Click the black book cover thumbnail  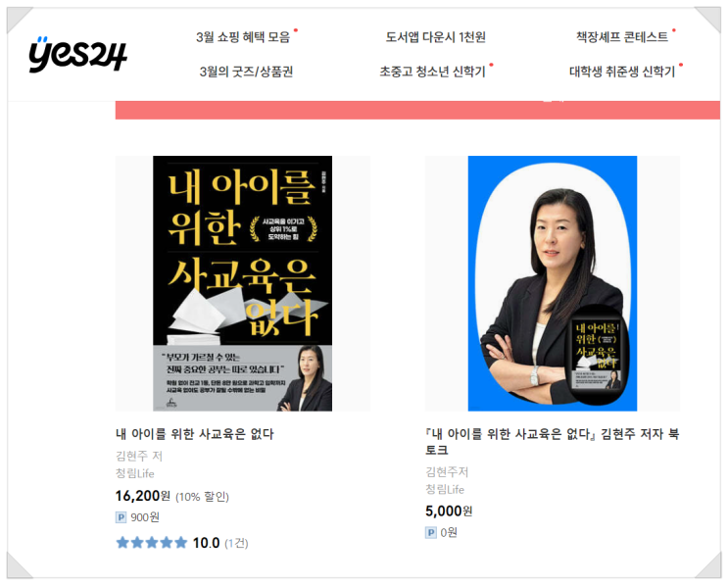242,283
